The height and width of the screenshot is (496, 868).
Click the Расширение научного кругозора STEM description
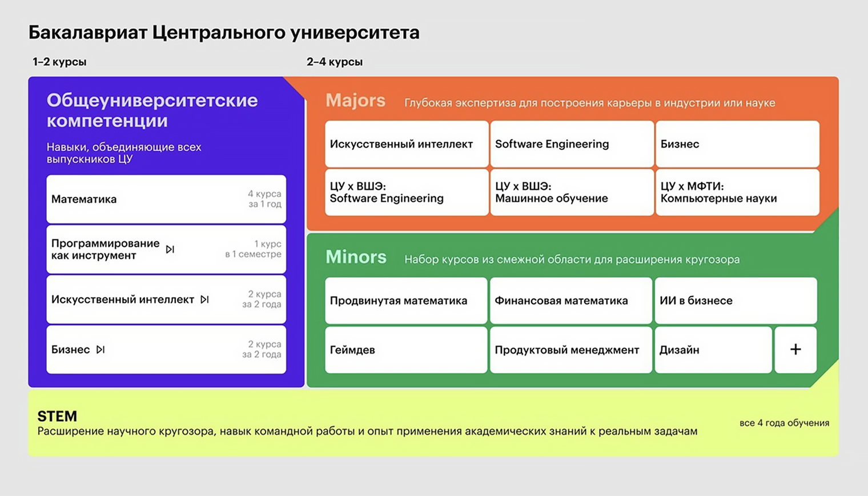[x=367, y=431]
